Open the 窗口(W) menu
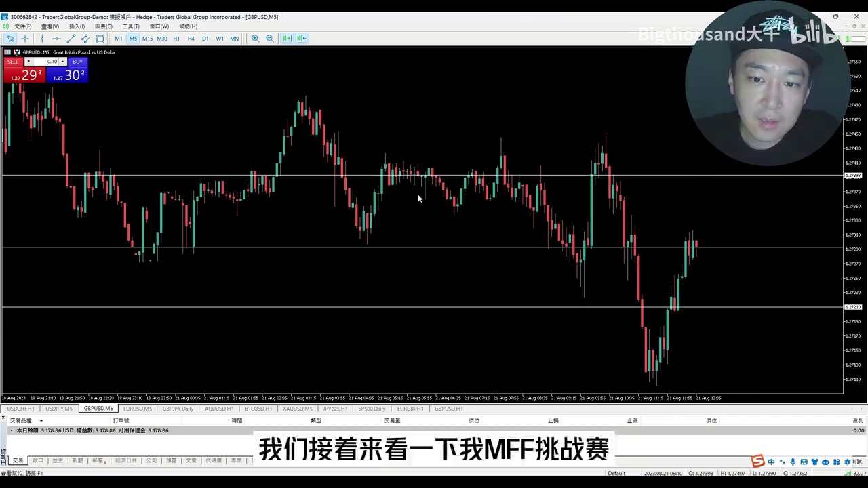 (159, 26)
